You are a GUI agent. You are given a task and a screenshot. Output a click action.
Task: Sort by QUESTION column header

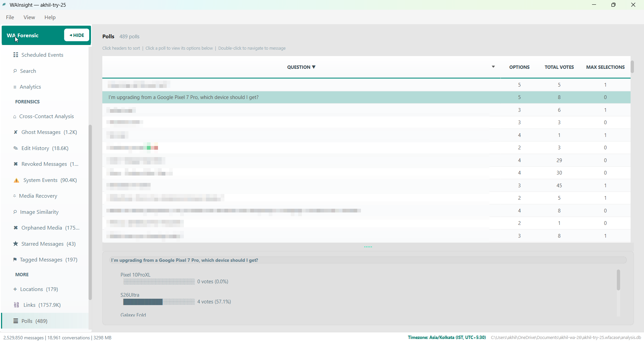[301, 67]
